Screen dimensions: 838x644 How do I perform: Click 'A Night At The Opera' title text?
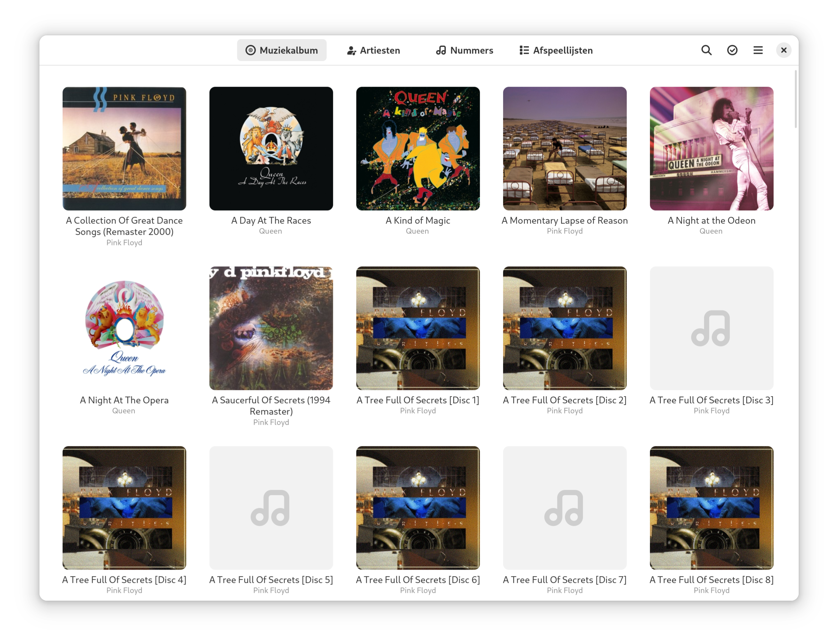pyautogui.click(x=124, y=400)
